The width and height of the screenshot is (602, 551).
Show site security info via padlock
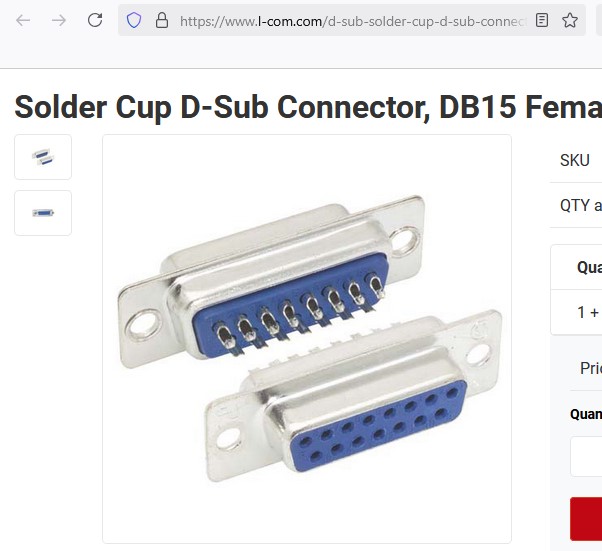(x=161, y=20)
